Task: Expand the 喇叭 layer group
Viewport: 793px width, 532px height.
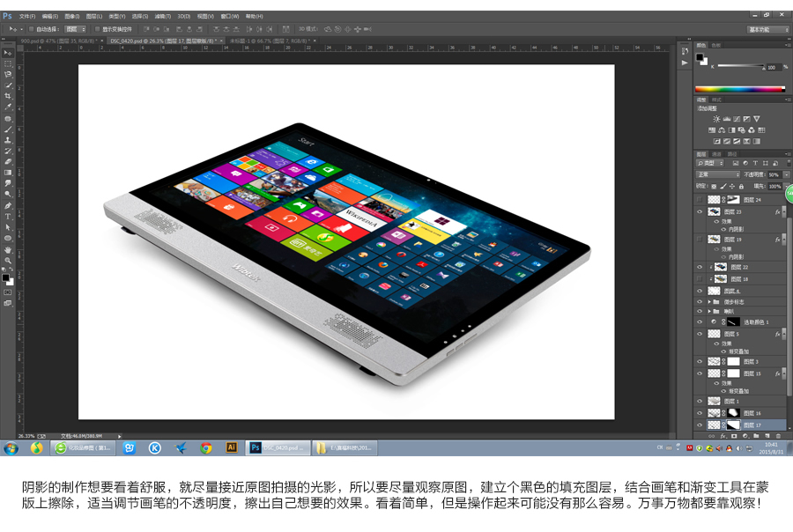Action: tap(709, 312)
